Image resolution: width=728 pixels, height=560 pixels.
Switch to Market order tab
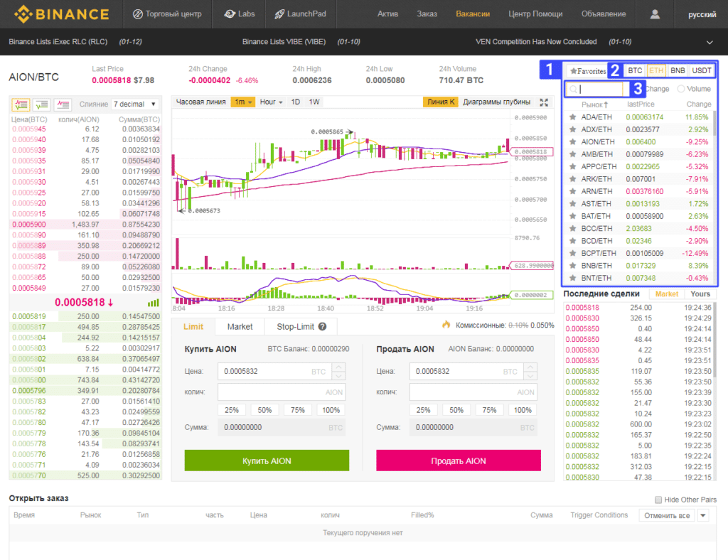(240, 327)
